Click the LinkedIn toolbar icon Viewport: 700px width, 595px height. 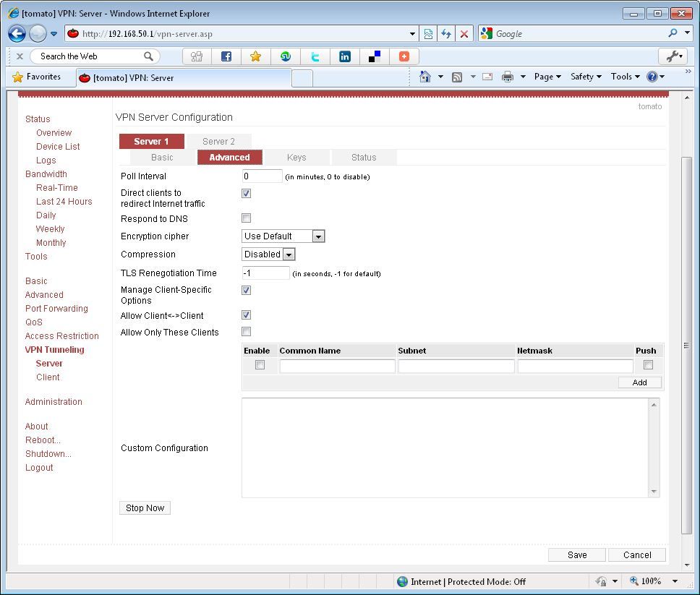coord(345,56)
